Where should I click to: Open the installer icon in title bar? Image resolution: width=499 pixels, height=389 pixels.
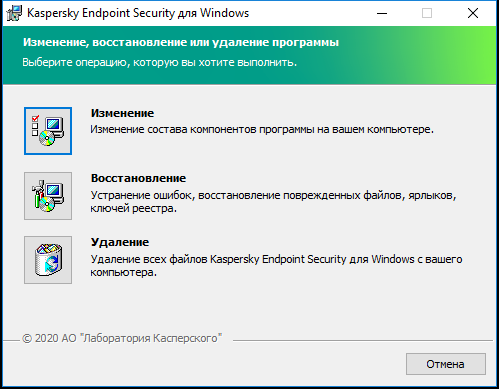(14, 13)
